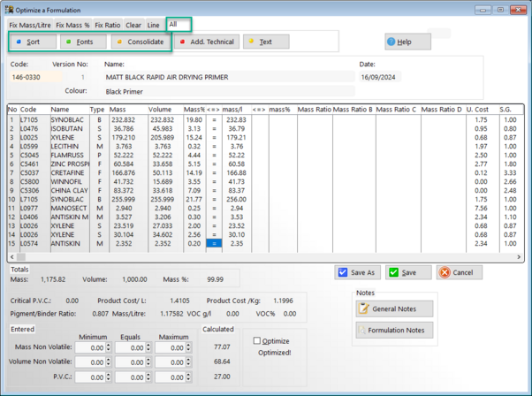Select code cell L0574 in row 15

point(34,243)
